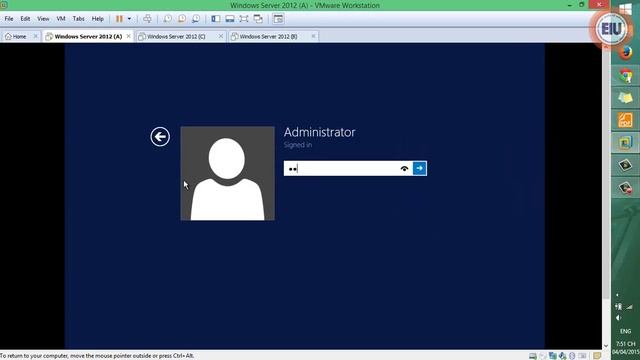Click the Administrator user picture
Viewport: 640px width, 360px height.
click(x=227, y=173)
